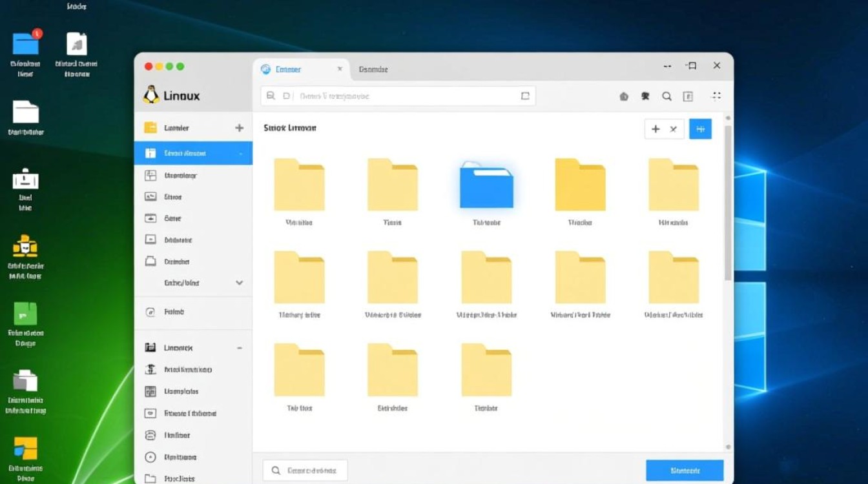Toggle address bar editing with the square icon
Image resolution: width=868 pixels, height=484 pixels.
[524, 95]
